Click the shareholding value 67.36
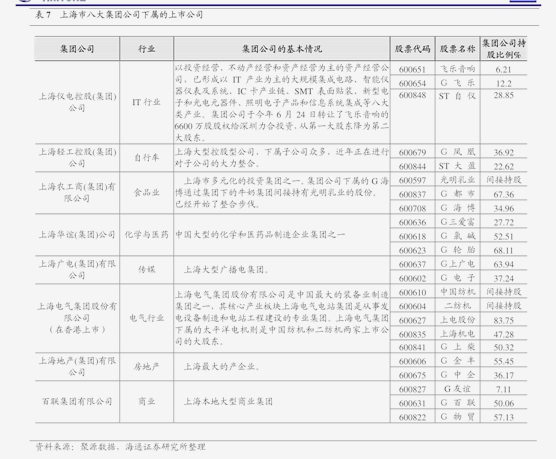 [504, 194]
